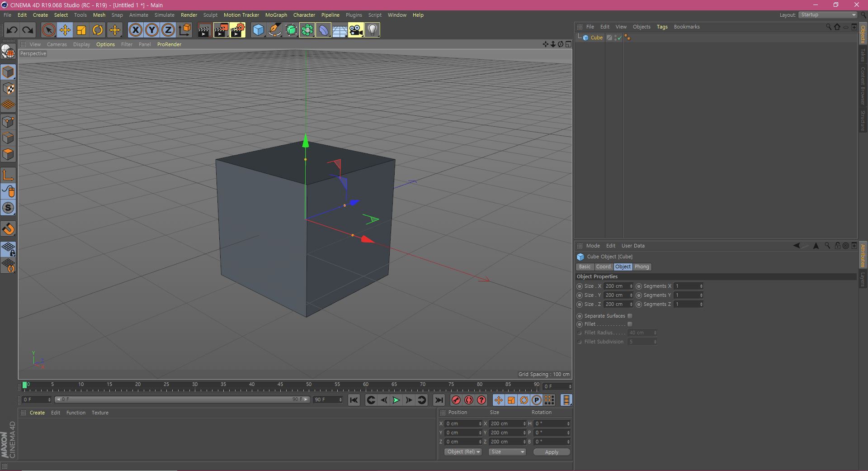
Task: Toggle Cube green enable checkmark
Action: click(x=619, y=38)
